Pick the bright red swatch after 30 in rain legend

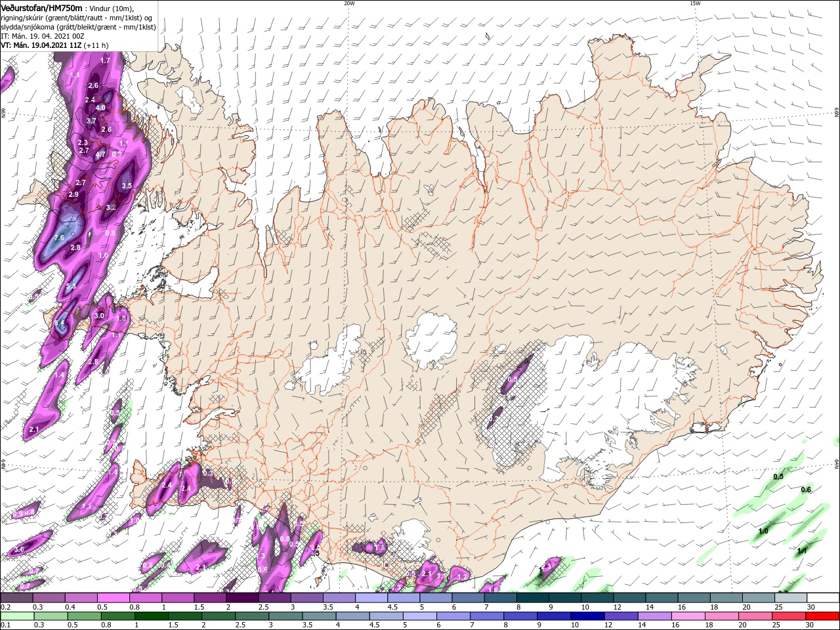(823, 616)
